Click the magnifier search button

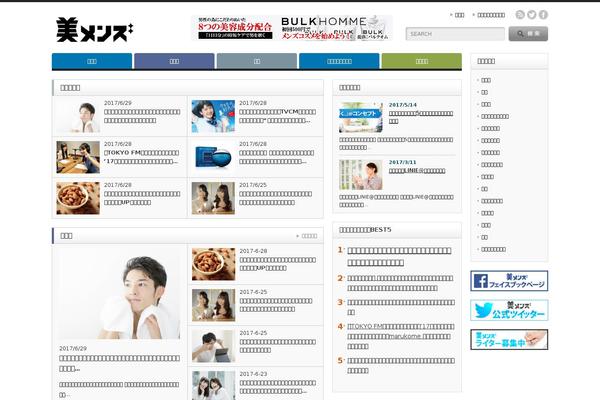(x=528, y=34)
